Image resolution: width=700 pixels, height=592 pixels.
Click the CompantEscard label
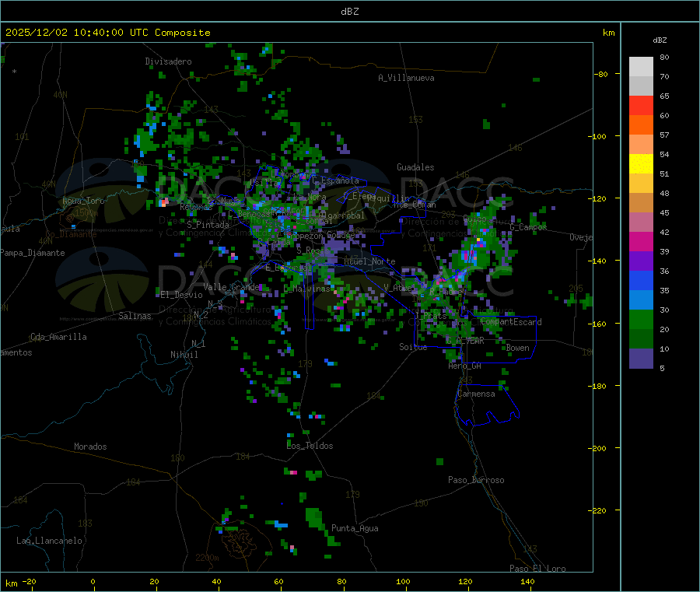[511, 322]
